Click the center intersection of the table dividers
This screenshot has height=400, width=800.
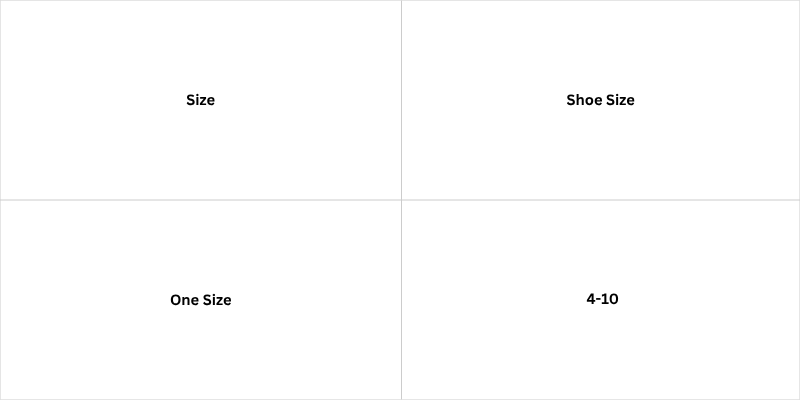[401, 200]
